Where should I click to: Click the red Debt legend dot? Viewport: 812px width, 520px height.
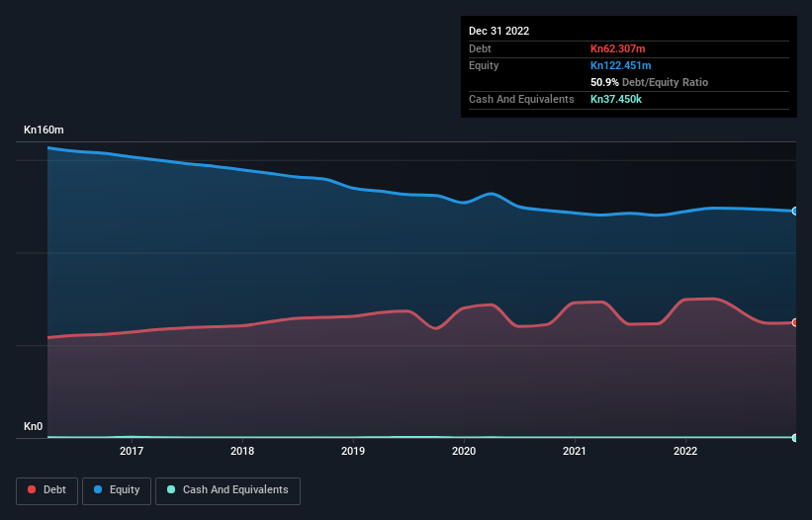(x=32, y=489)
